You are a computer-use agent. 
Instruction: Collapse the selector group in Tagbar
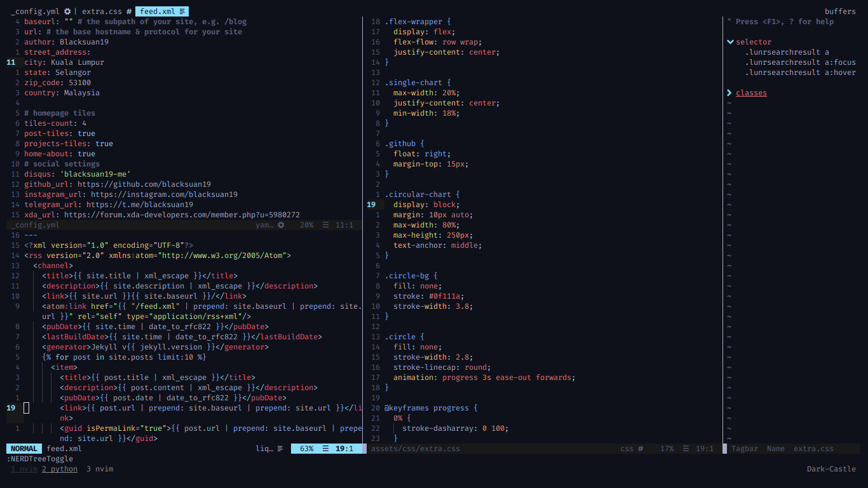point(730,41)
